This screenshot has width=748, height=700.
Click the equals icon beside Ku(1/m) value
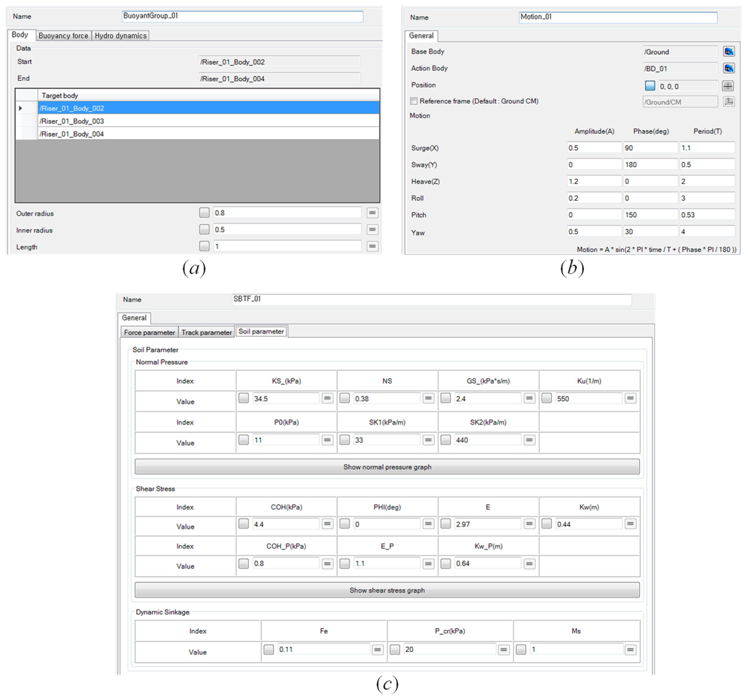click(630, 398)
